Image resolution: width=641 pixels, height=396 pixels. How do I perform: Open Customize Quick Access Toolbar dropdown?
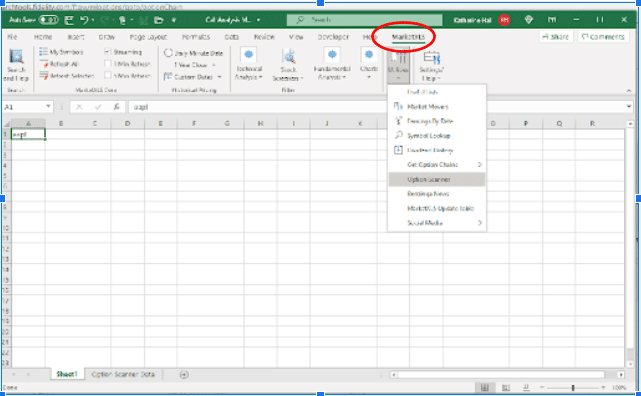(174, 20)
